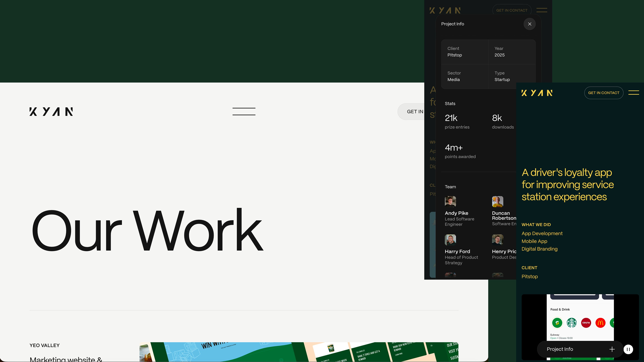This screenshot has height=362, width=644.
Task: Select Andy Pike team avatar
Action: [x=450, y=202]
